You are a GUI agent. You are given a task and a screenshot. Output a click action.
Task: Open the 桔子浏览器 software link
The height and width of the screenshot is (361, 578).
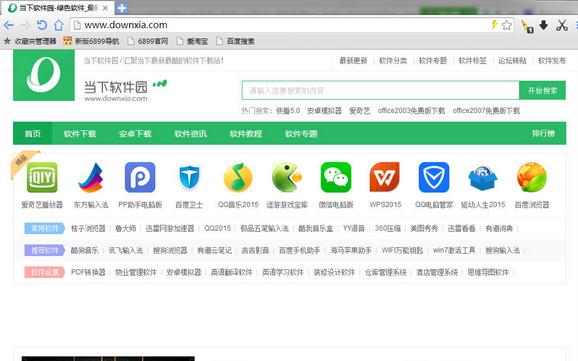pyautogui.click(x=88, y=229)
